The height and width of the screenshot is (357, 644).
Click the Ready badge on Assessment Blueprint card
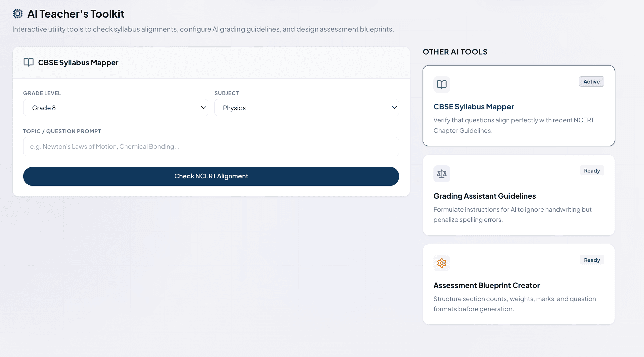[592, 260]
